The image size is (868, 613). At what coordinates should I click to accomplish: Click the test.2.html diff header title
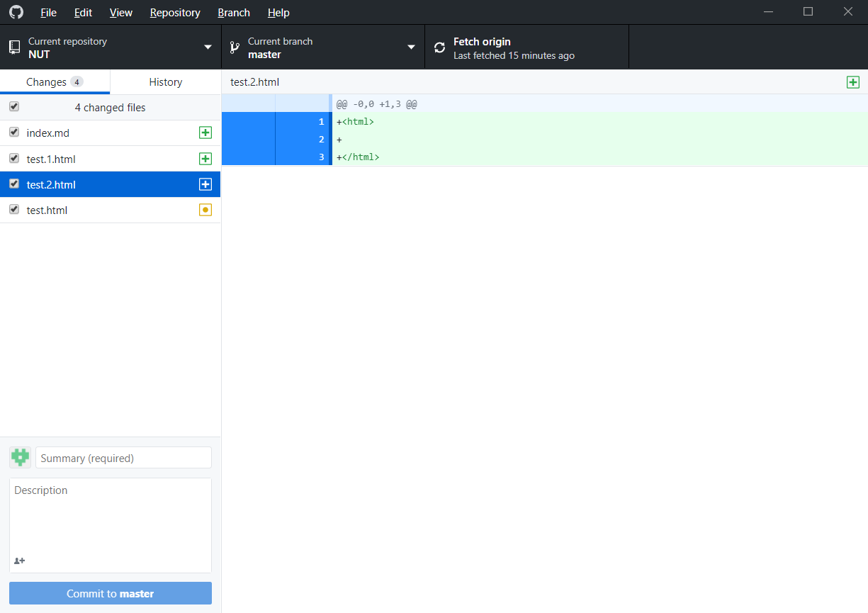coord(254,82)
